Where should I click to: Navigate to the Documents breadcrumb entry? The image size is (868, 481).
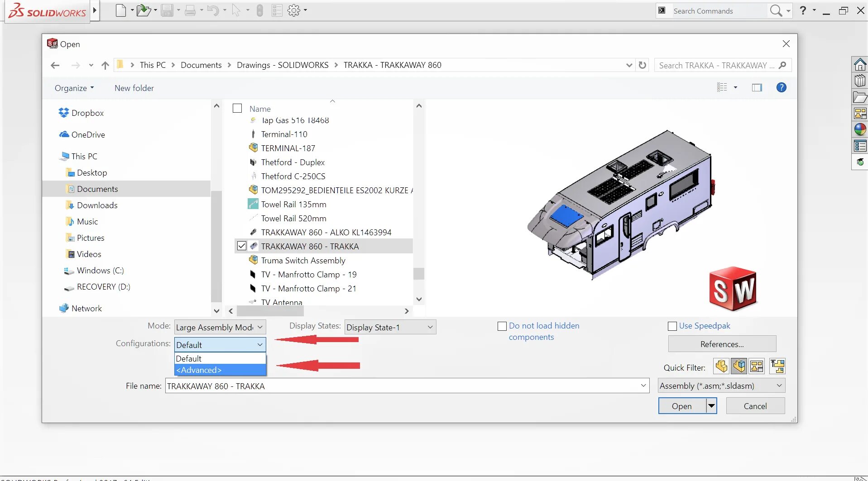point(201,65)
